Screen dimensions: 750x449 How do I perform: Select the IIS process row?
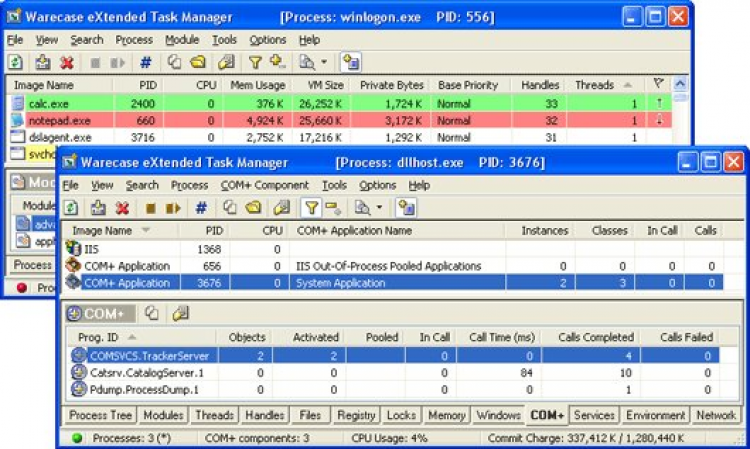click(100, 248)
